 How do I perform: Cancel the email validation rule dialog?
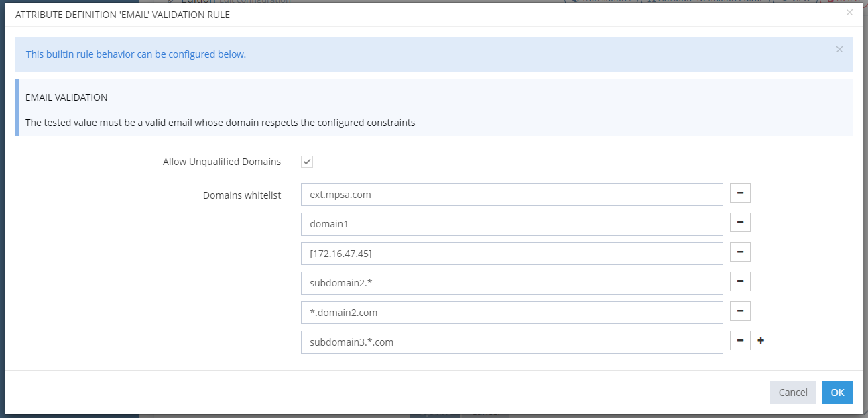pyautogui.click(x=793, y=393)
